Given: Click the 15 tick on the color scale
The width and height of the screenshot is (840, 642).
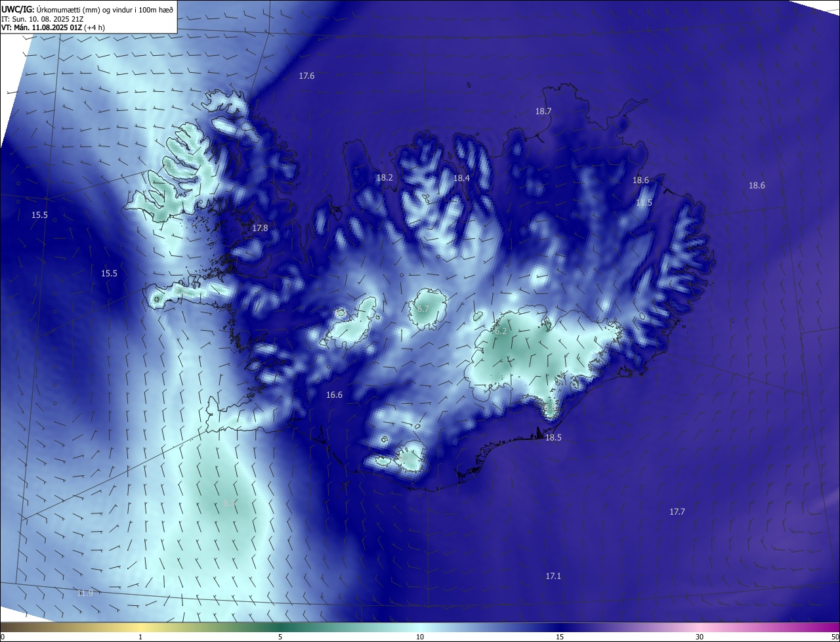Looking at the screenshot, I should pos(560,637).
